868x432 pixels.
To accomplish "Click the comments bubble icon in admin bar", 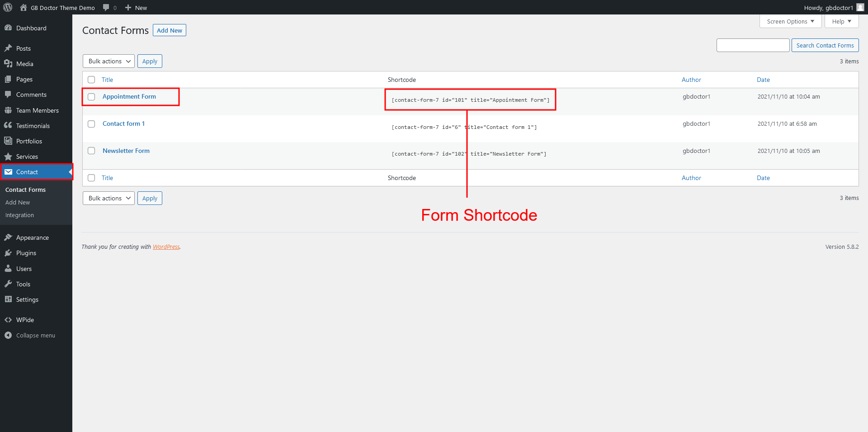I will click(106, 8).
